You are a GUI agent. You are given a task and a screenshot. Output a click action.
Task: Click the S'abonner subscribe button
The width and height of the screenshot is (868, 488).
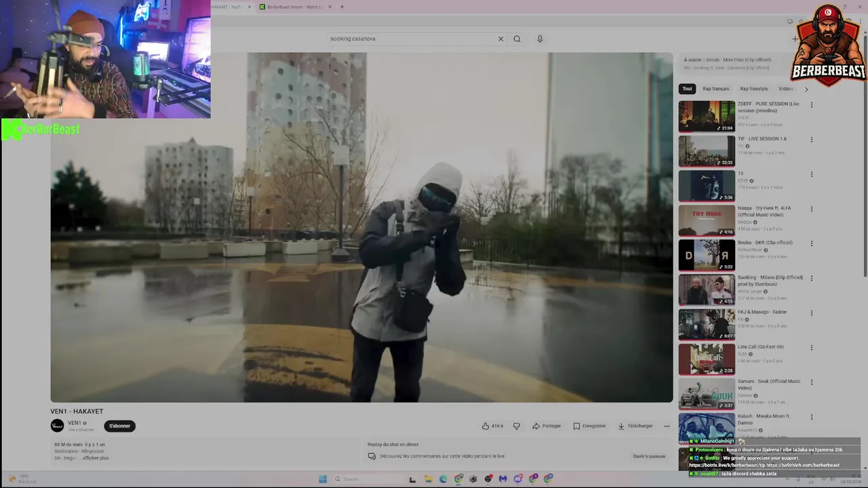pos(119,426)
